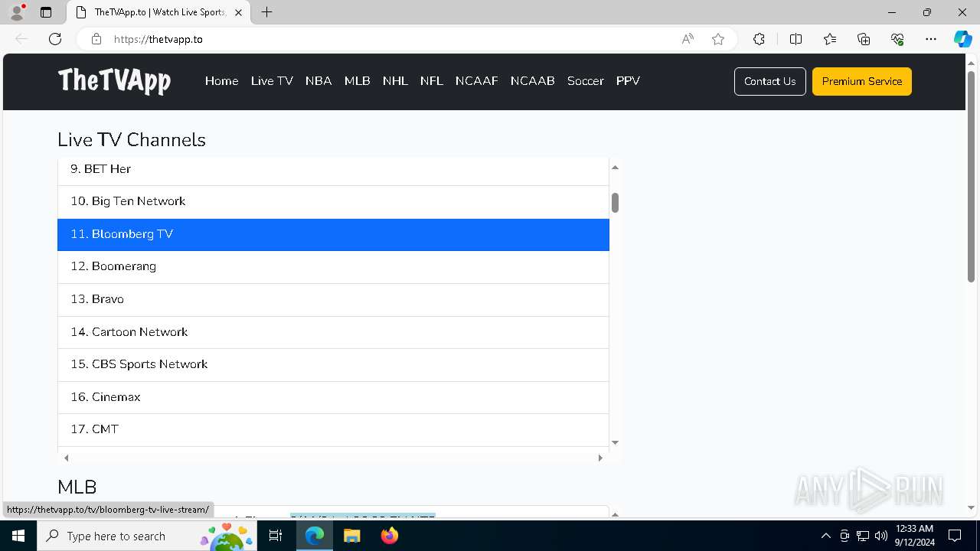This screenshot has height=551, width=980.
Task: Open Edge Settings and more menu
Action: click(x=931, y=39)
